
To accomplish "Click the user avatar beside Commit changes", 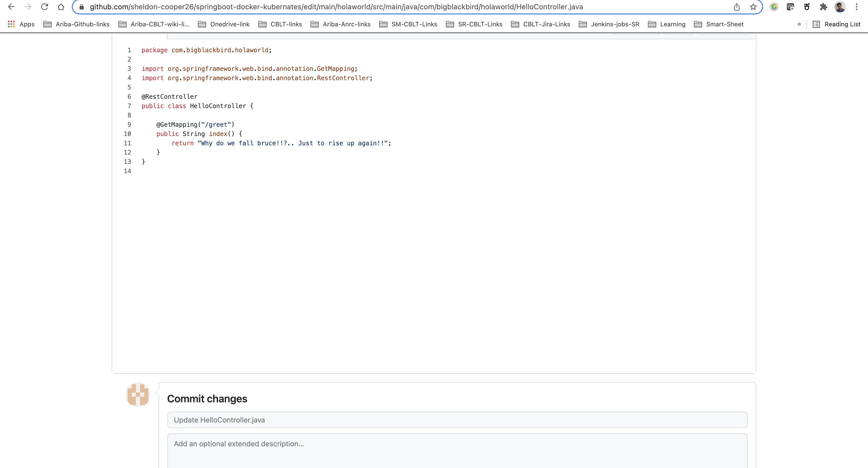I will (138, 394).
